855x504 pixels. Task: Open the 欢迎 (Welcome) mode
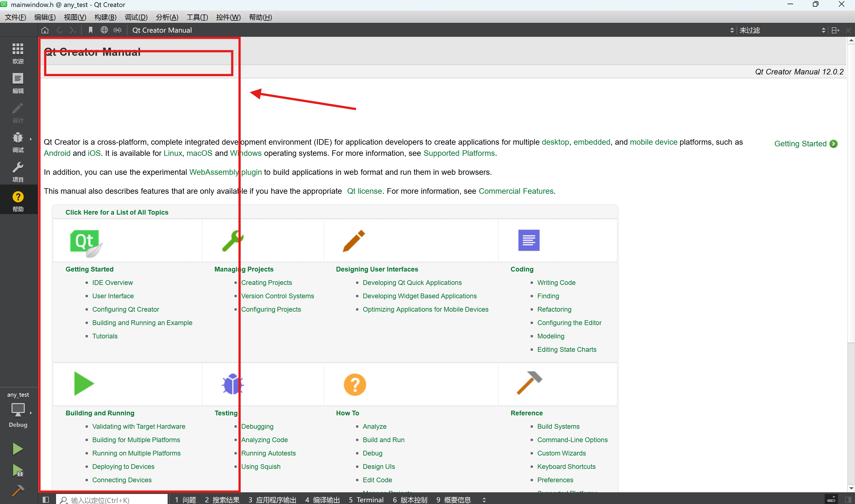[x=18, y=53]
